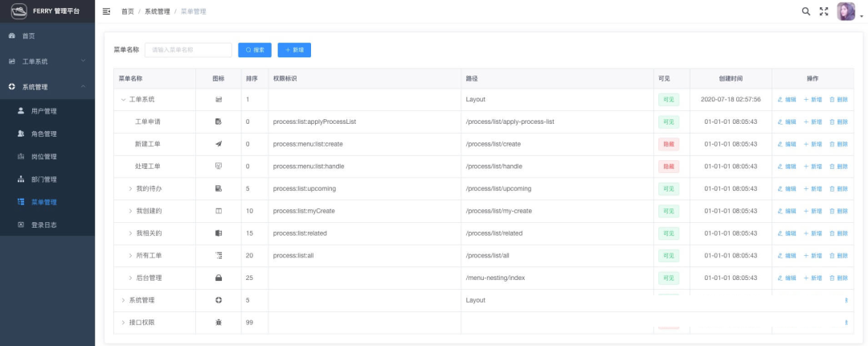868x346 pixels.
Task: Click the 隐藏 tag in 处理工单 row
Action: point(668,167)
